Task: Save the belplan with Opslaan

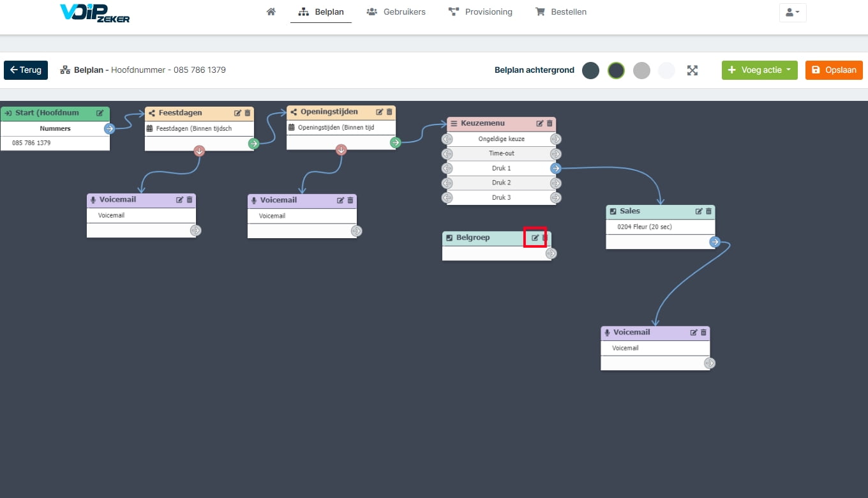Action: click(x=834, y=70)
